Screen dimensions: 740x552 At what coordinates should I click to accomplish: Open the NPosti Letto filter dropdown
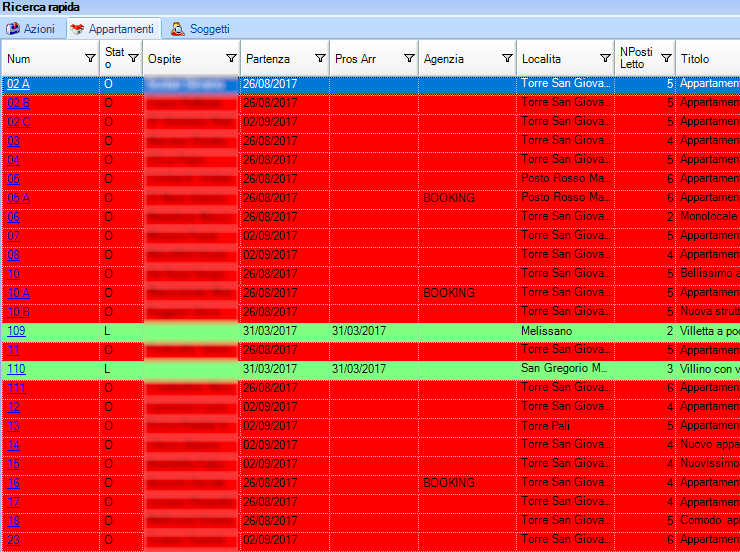coord(666,59)
